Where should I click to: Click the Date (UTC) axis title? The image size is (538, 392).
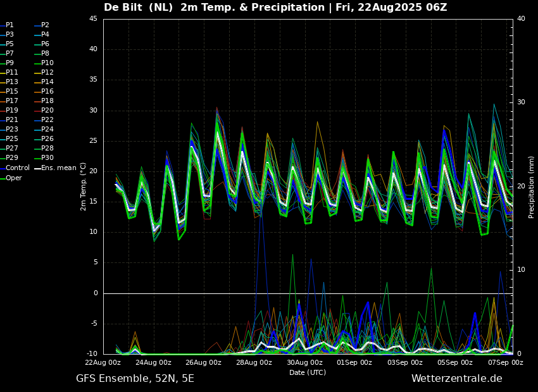pos(308,372)
